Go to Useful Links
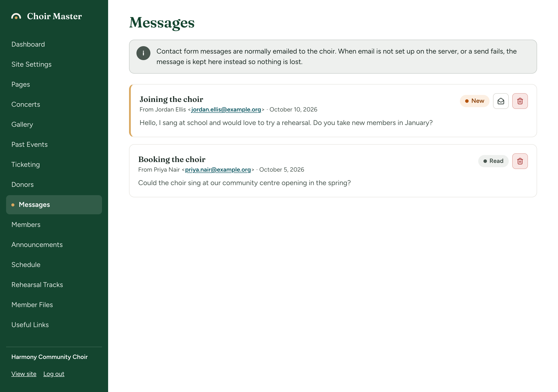 pyautogui.click(x=54, y=325)
